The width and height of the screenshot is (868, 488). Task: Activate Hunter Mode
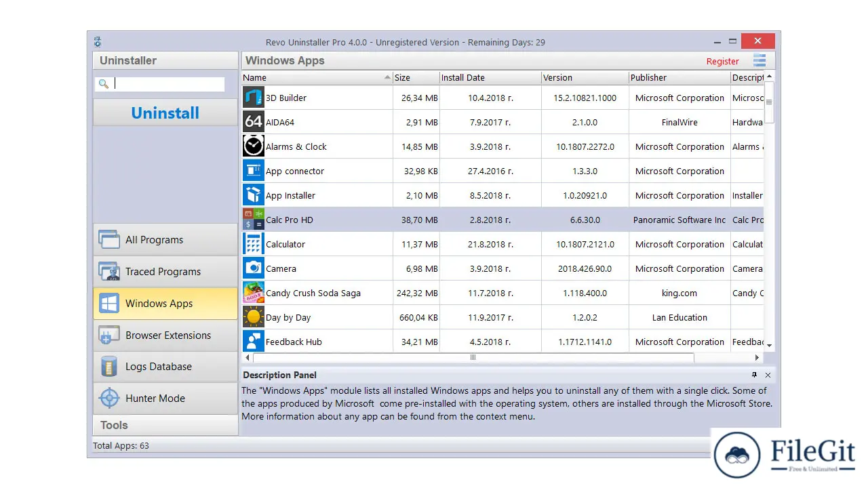[x=165, y=399]
